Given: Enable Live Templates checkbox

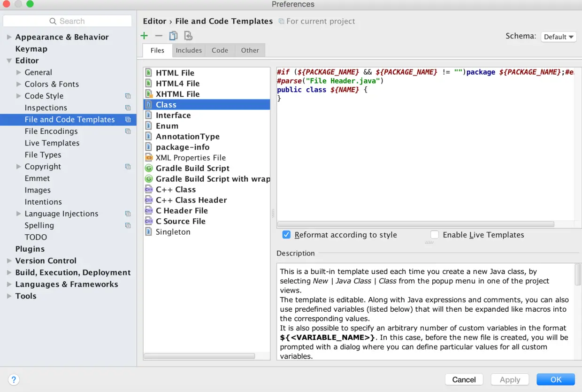Looking at the screenshot, I should (435, 235).
